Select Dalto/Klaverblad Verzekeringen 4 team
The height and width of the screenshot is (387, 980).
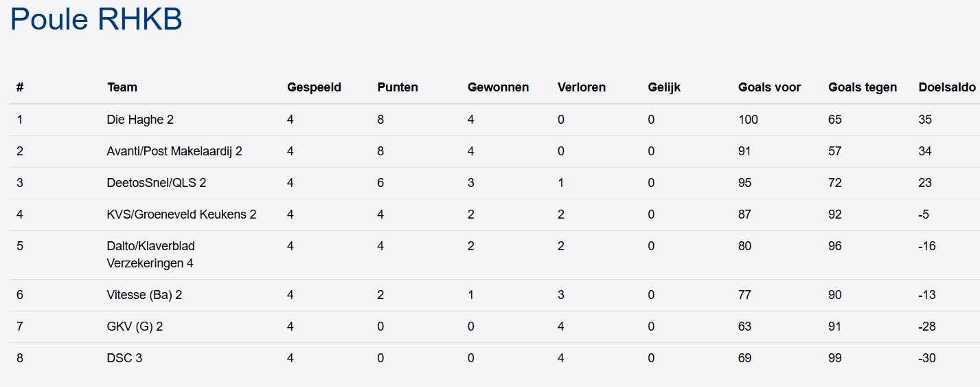151,254
